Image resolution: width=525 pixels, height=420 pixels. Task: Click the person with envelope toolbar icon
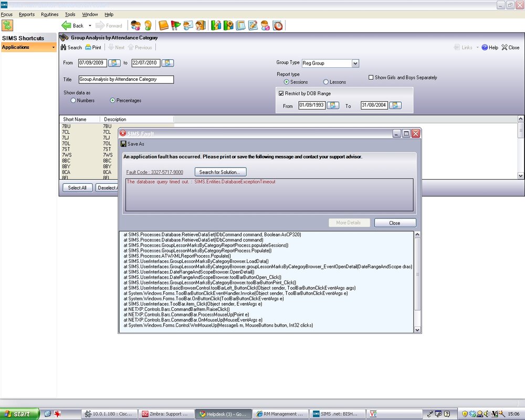(x=188, y=25)
